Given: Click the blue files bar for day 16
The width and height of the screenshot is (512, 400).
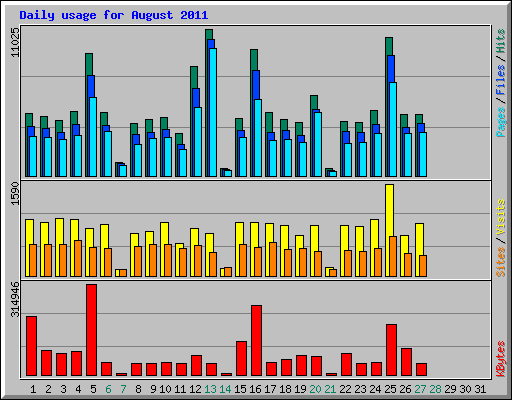Looking at the screenshot, I should (256, 85).
